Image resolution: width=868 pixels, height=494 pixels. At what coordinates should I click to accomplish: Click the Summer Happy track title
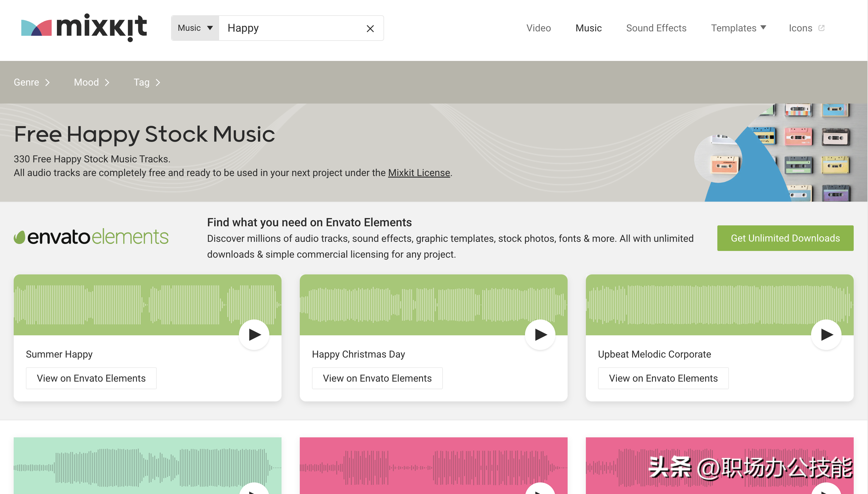pyautogui.click(x=59, y=354)
